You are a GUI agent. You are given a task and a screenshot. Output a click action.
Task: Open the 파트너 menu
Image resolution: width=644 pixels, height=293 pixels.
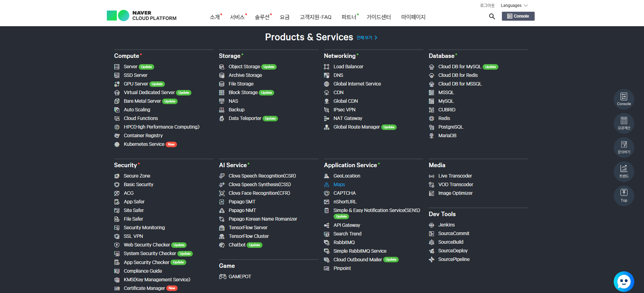(x=349, y=17)
